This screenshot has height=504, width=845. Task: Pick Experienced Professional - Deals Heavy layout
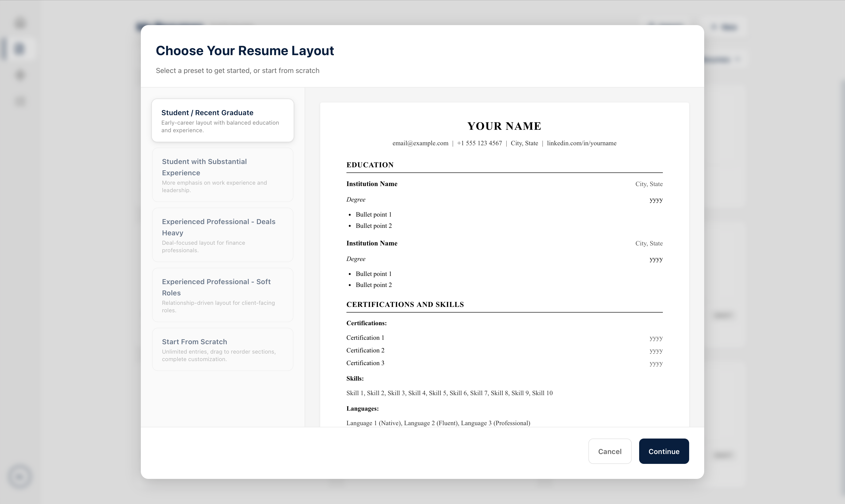223,235
